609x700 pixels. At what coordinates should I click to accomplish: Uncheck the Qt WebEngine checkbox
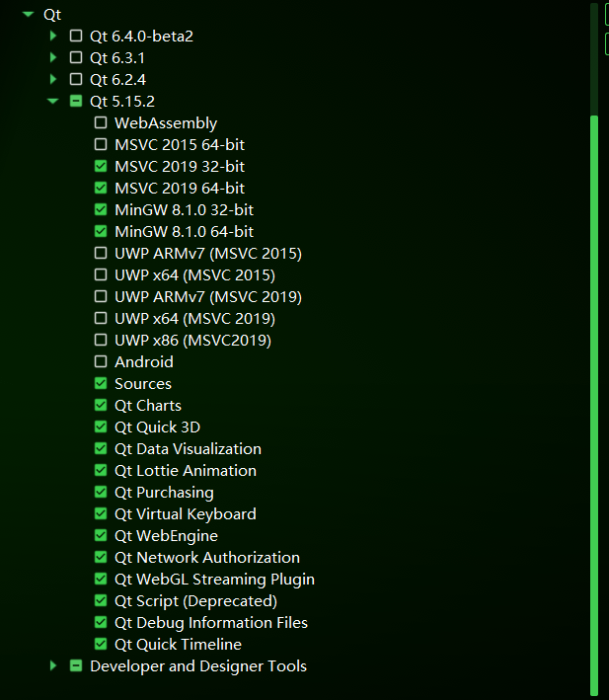(101, 535)
